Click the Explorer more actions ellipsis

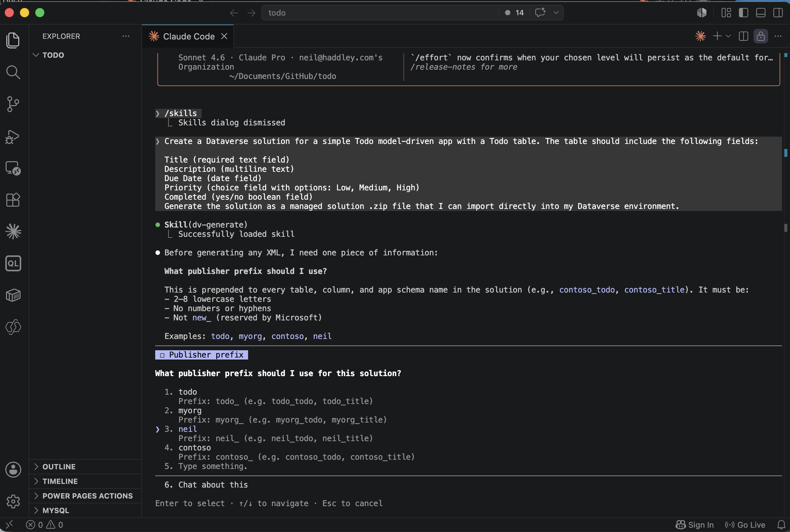coord(126,36)
